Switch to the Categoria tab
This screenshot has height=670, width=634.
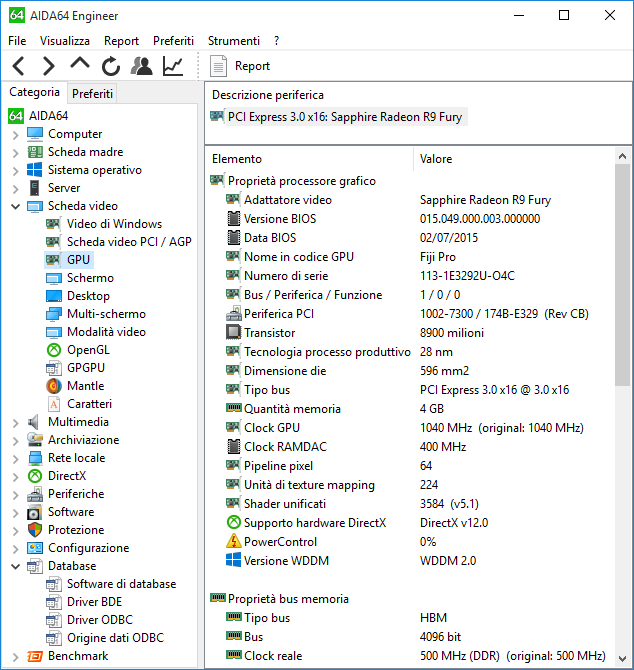35,92
